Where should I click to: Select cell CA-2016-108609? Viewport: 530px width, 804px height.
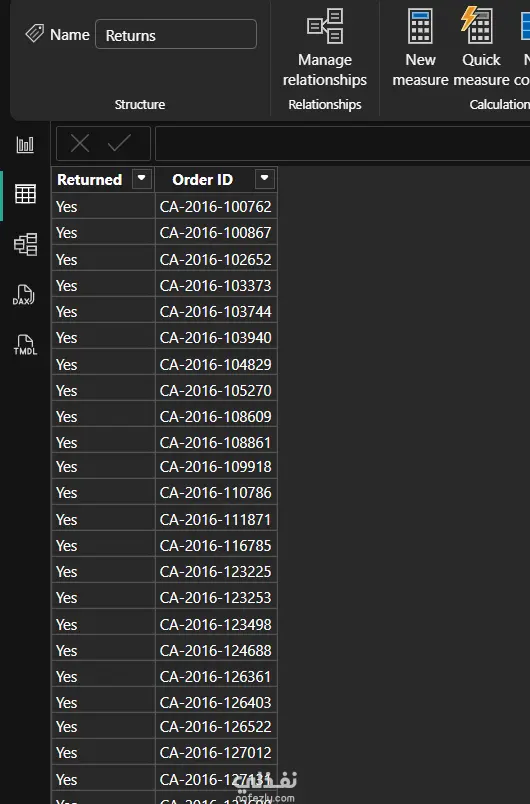(216, 416)
